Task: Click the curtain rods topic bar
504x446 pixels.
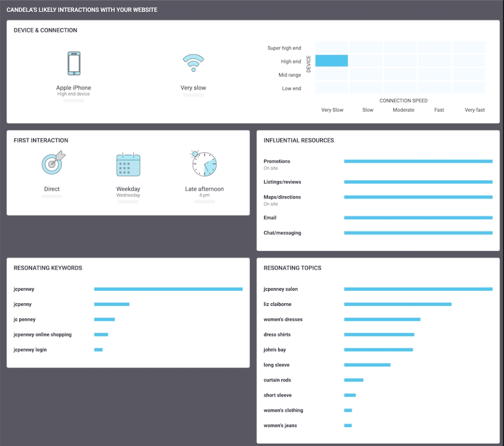Action: (353, 379)
